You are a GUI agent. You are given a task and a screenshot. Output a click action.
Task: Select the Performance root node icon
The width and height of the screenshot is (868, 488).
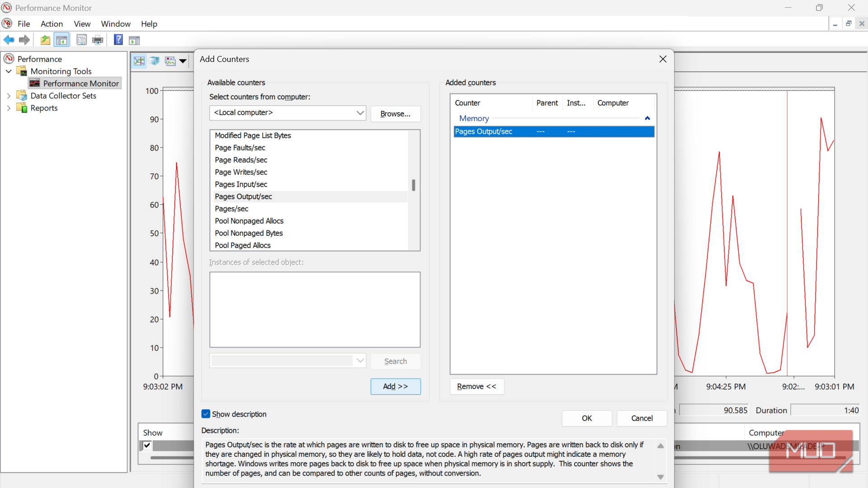[x=9, y=59]
